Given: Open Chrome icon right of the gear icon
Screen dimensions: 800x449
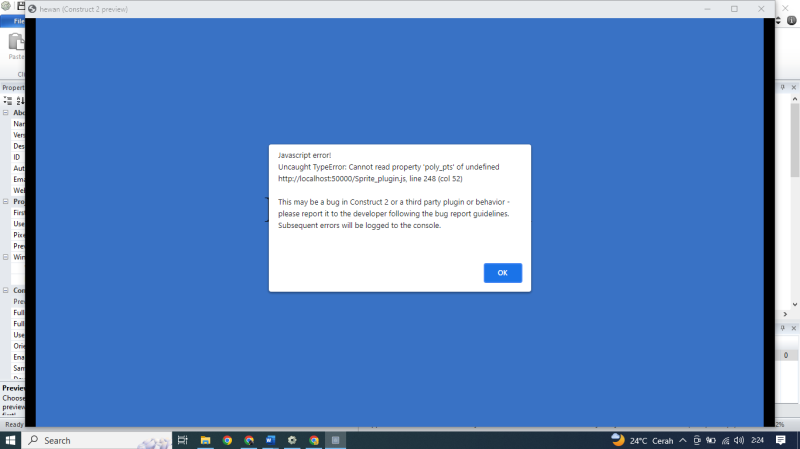Looking at the screenshot, I should click(314, 440).
